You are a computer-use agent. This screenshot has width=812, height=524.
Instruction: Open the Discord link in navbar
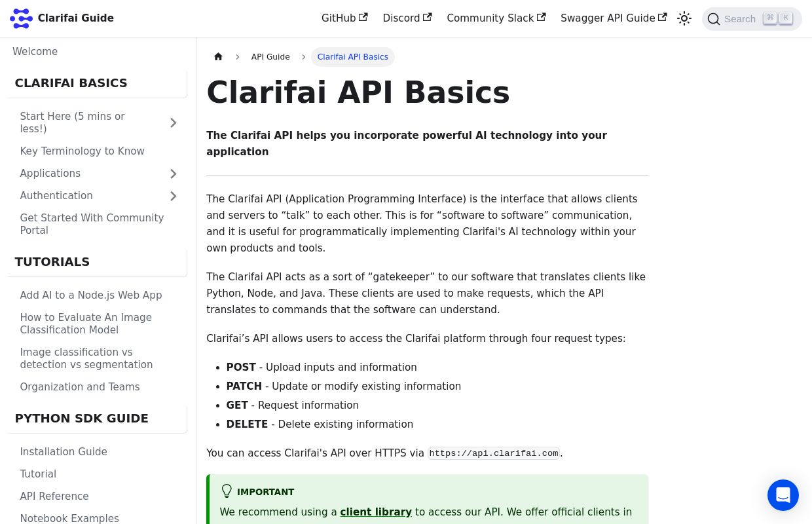point(407,18)
